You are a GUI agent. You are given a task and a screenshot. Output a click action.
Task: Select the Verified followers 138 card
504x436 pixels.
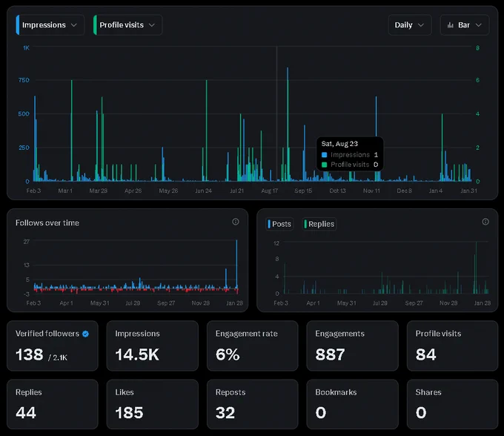[53, 346]
